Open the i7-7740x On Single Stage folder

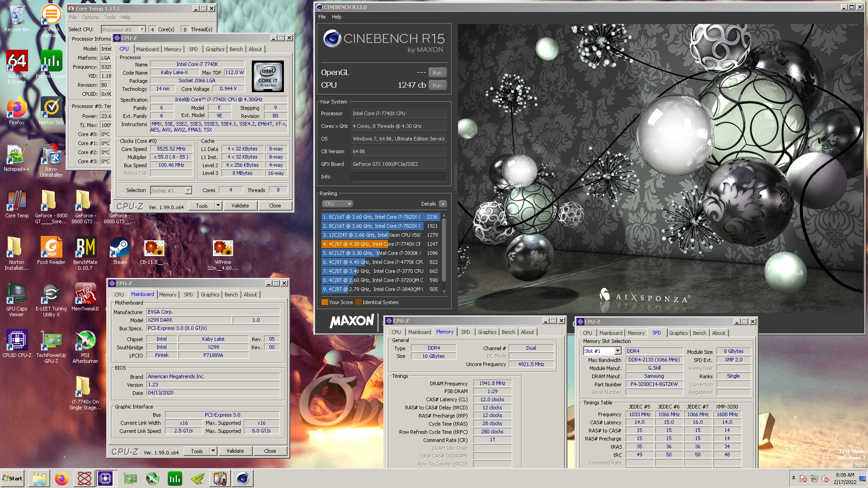click(x=85, y=392)
